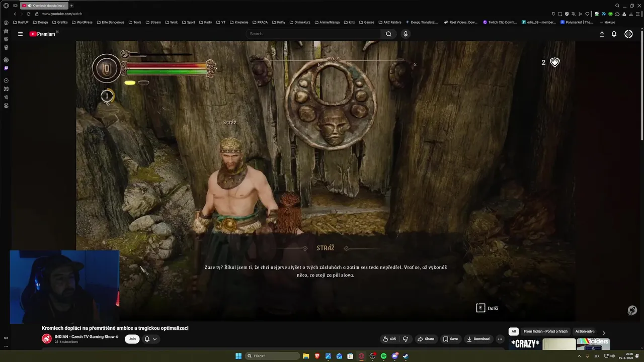Like the video (405 likes)
This screenshot has height=362, width=644.
coord(389,339)
